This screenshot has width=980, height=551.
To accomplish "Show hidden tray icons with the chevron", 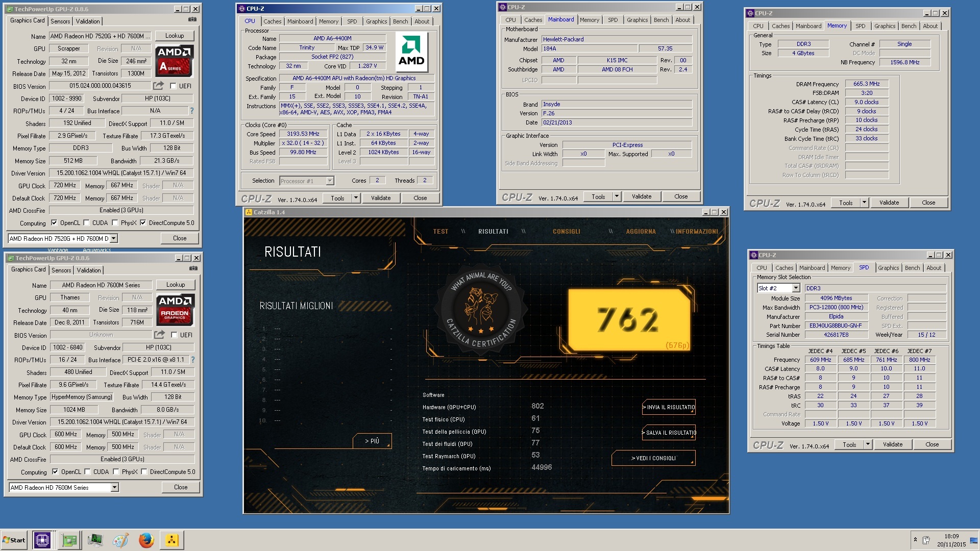I will (915, 539).
